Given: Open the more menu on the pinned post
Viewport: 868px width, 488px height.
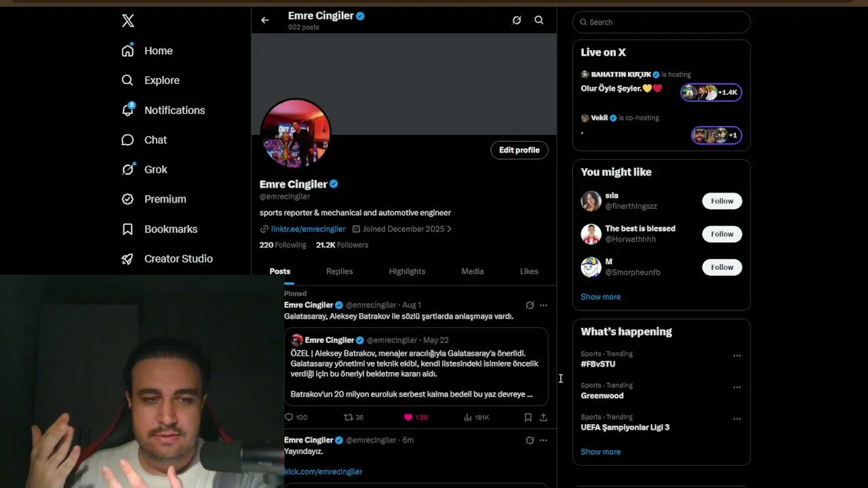Looking at the screenshot, I should point(543,306).
